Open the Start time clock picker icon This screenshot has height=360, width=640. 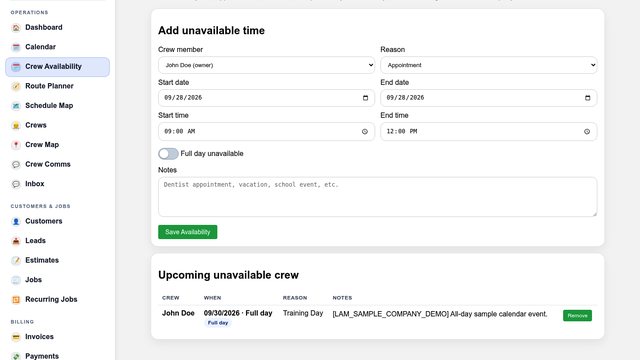coord(365,131)
